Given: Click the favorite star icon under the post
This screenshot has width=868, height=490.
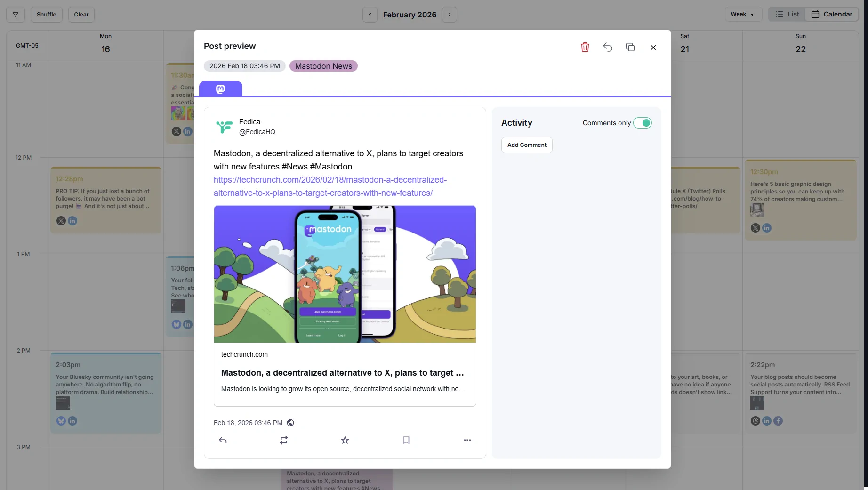Looking at the screenshot, I should (x=345, y=440).
